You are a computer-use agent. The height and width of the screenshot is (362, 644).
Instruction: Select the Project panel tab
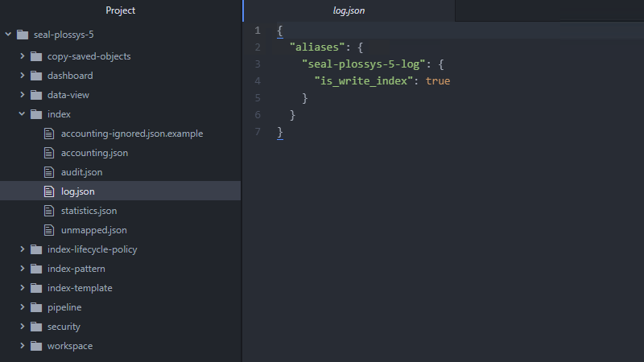[x=120, y=10]
